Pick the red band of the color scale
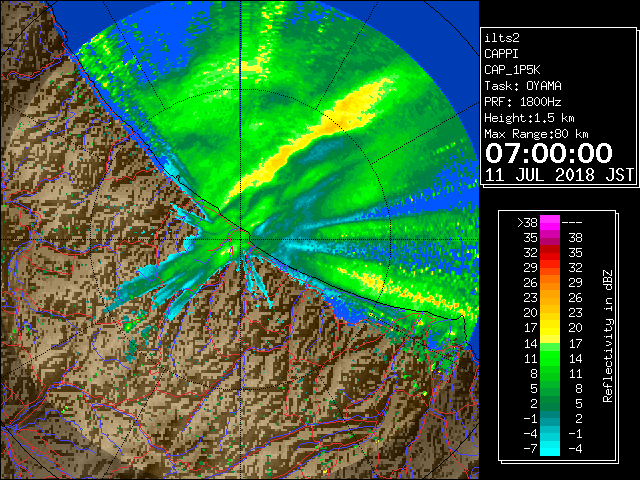Viewport: 640px width, 480px height. 550,253
